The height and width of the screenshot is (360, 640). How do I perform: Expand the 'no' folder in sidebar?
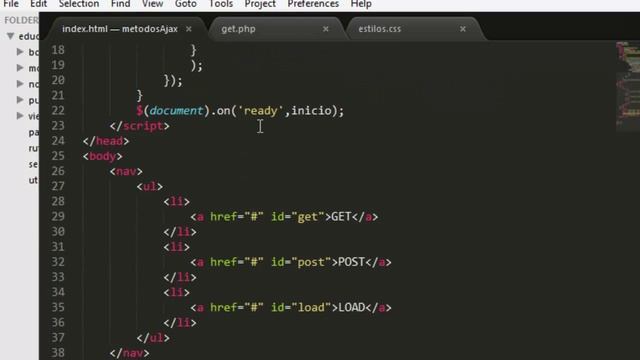20,84
